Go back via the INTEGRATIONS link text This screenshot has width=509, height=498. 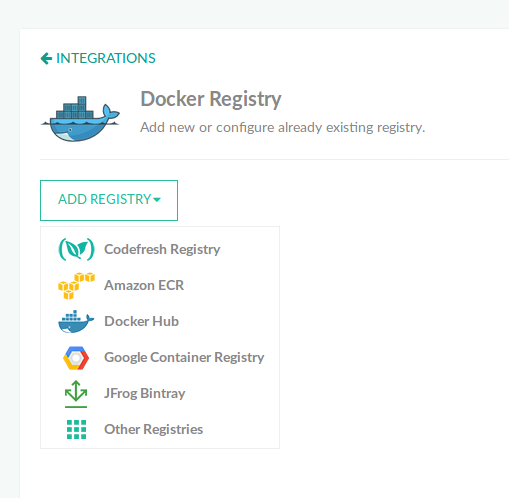click(x=106, y=58)
